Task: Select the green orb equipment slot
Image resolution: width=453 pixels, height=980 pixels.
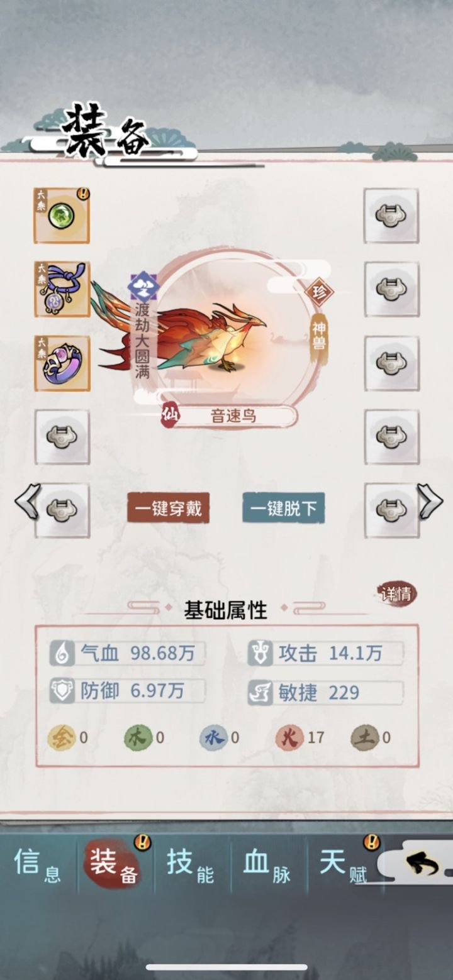Action: [x=62, y=216]
